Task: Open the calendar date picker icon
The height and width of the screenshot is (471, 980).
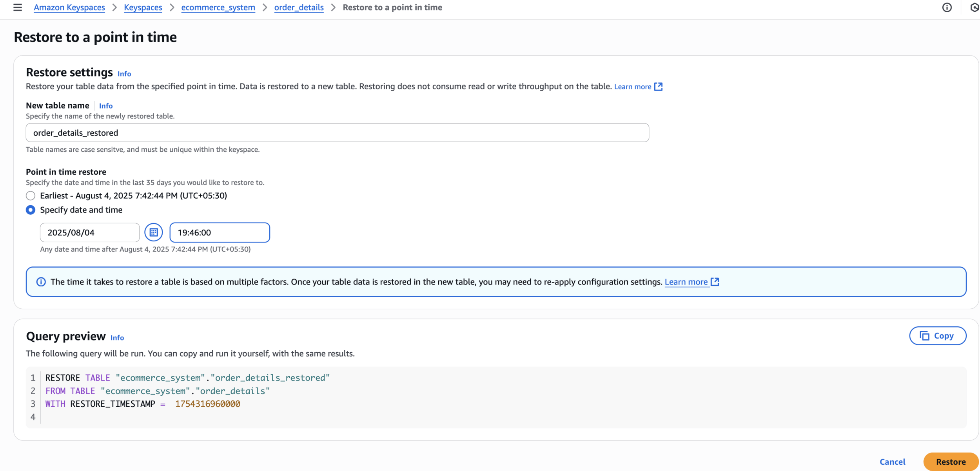Action: (x=154, y=232)
